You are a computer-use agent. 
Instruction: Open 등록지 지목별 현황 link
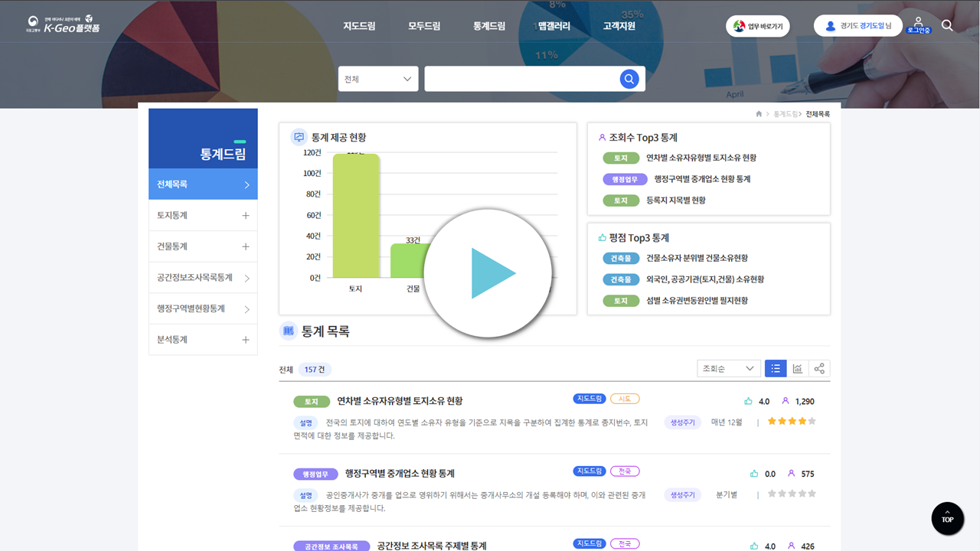click(675, 201)
